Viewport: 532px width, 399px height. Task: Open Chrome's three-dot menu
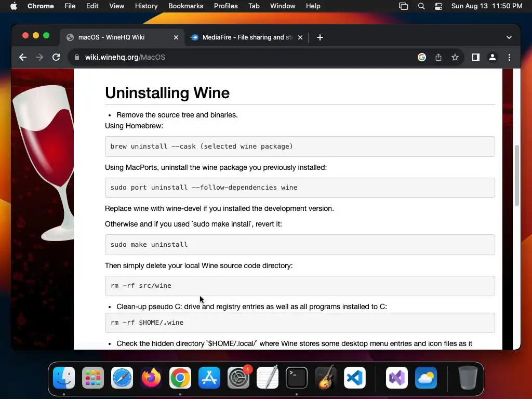point(509,57)
